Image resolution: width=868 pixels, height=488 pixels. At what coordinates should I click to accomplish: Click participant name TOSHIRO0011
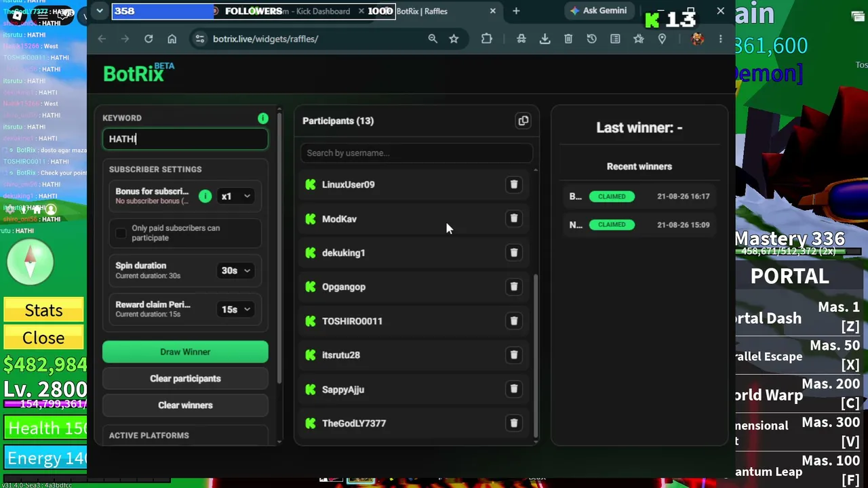tap(352, 321)
